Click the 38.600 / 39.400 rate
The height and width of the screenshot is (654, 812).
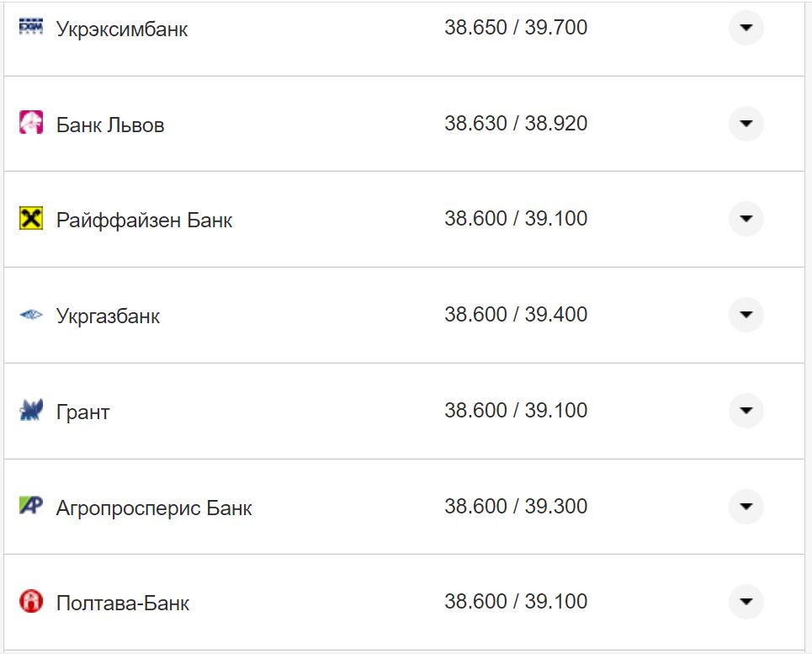click(x=516, y=315)
